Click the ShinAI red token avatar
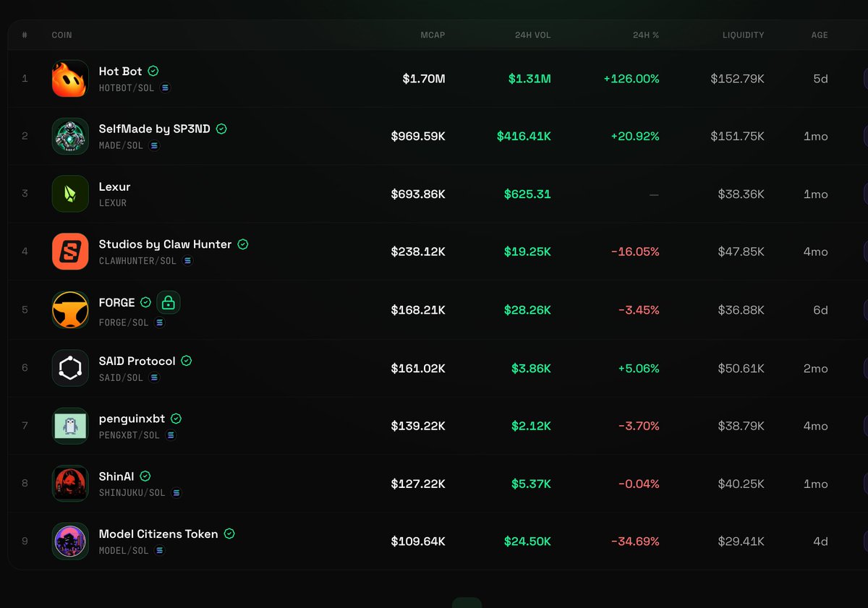 pos(70,484)
